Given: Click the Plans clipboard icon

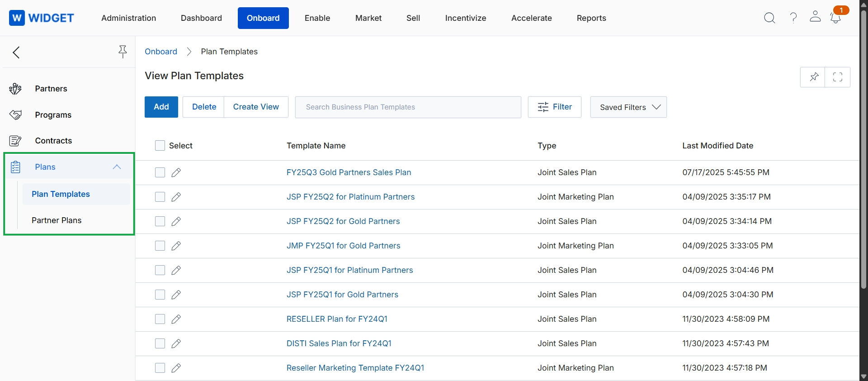Looking at the screenshot, I should point(15,167).
